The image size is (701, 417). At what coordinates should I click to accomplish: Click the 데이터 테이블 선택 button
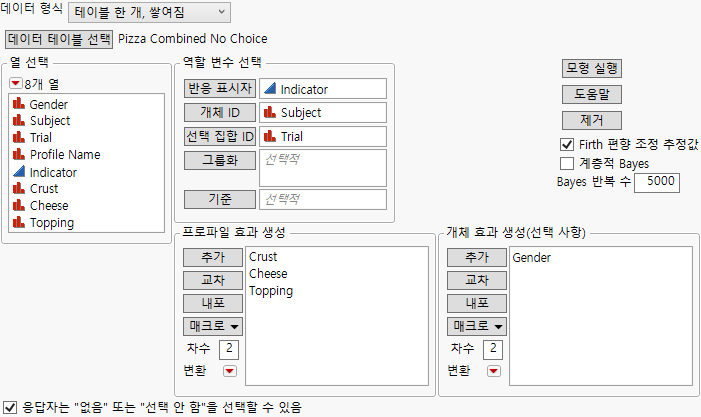point(58,39)
